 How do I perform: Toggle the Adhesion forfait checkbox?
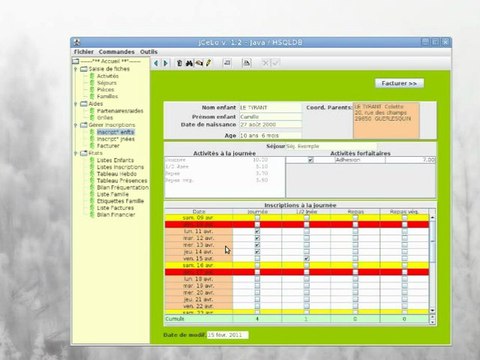click(x=311, y=160)
